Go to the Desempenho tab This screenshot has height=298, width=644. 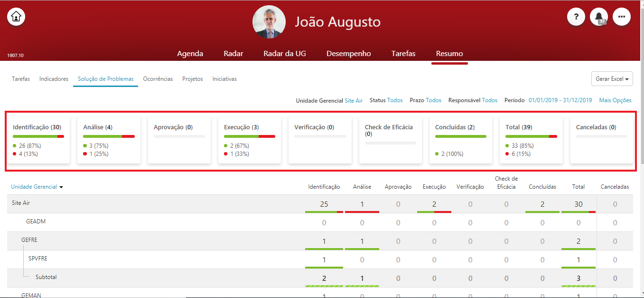pos(349,54)
